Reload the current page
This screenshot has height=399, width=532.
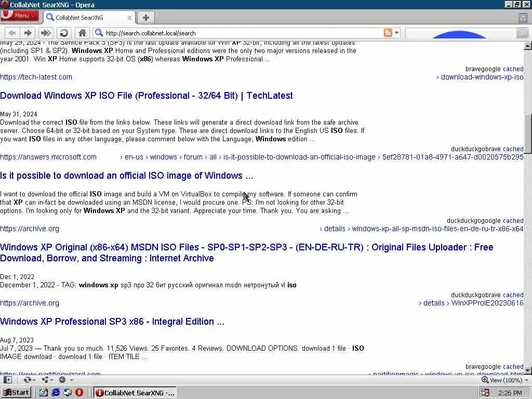pos(64,33)
